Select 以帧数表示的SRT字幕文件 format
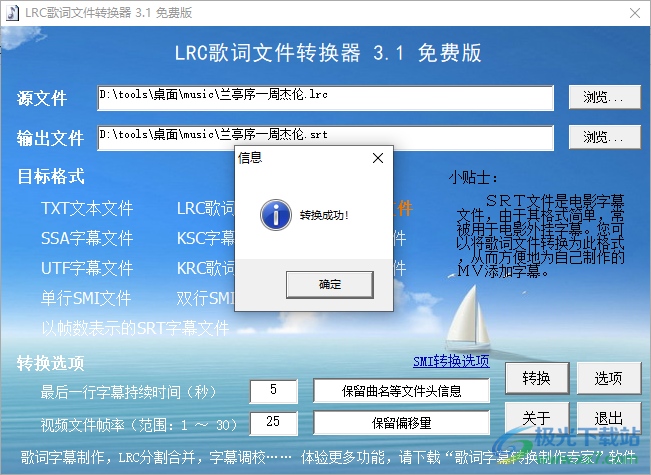 point(135,328)
